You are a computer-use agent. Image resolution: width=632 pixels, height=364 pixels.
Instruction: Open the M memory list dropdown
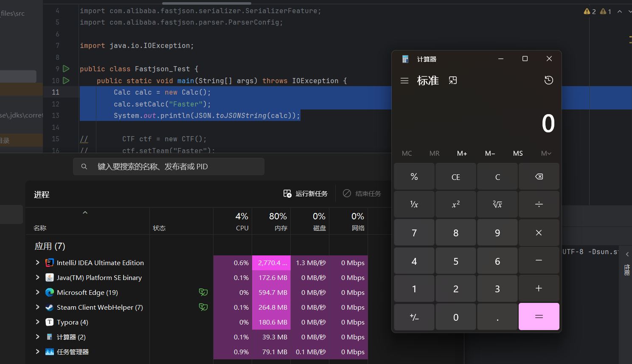pyautogui.click(x=546, y=153)
